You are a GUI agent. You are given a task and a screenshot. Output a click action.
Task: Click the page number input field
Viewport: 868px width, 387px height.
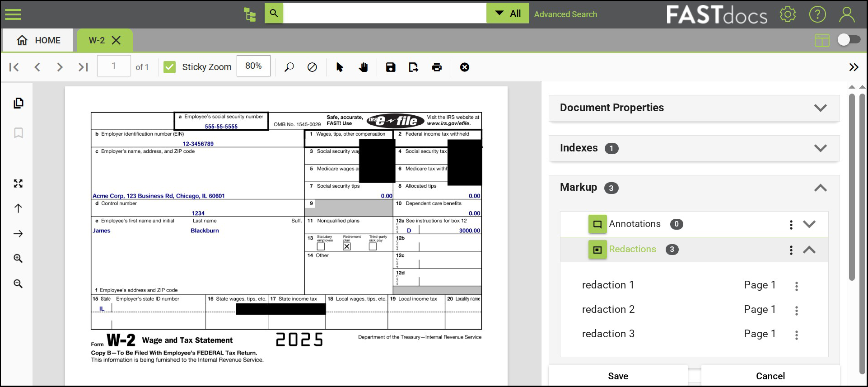pos(114,66)
